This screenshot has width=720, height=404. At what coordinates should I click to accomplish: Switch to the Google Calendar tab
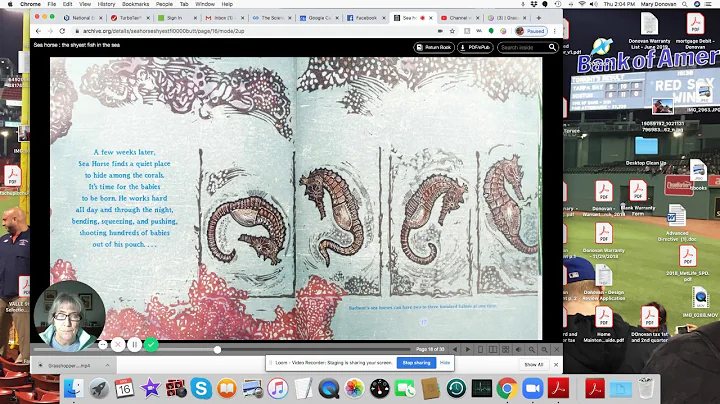[x=319, y=18]
